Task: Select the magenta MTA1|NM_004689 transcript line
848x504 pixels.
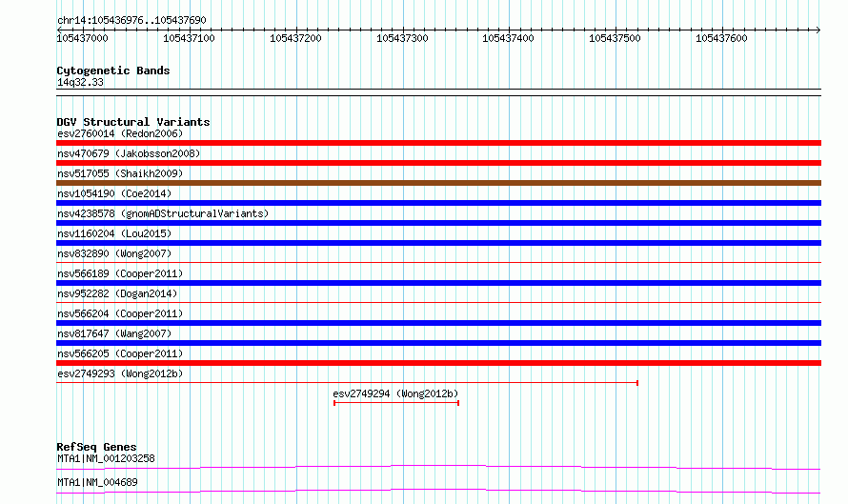Action: pyautogui.click(x=438, y=491)
